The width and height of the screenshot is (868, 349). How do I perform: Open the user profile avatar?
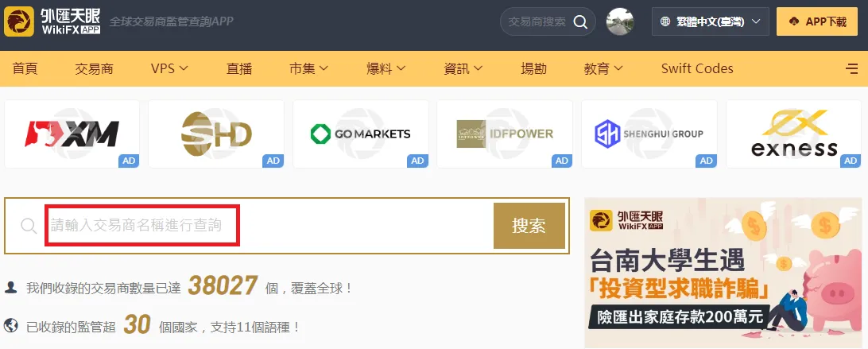620,21
